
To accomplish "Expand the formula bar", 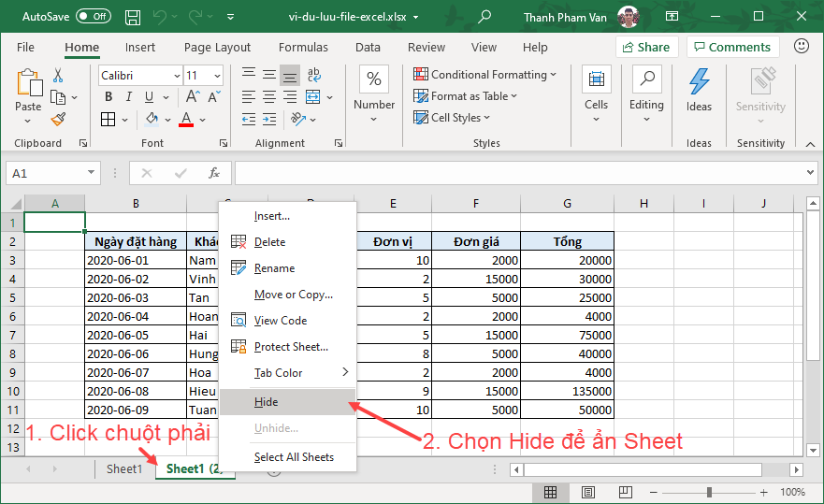I will tap(810, 172).
